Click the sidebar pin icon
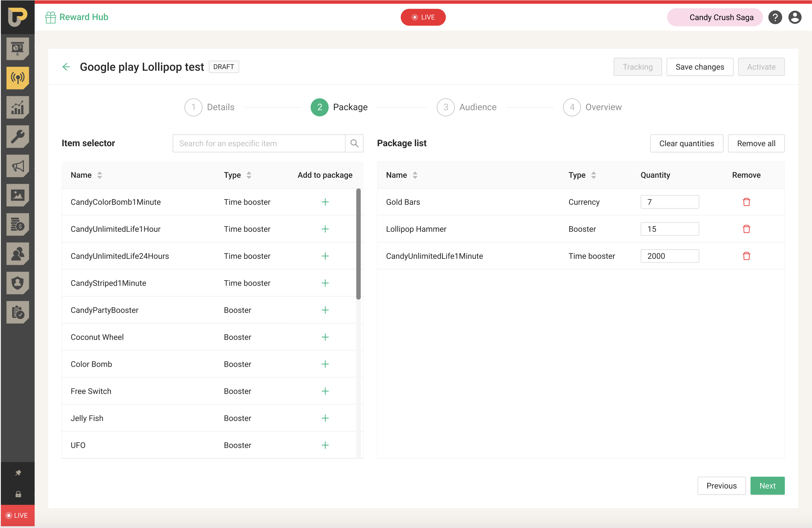This screenshot has width=812, height=528. click(18, 473)
